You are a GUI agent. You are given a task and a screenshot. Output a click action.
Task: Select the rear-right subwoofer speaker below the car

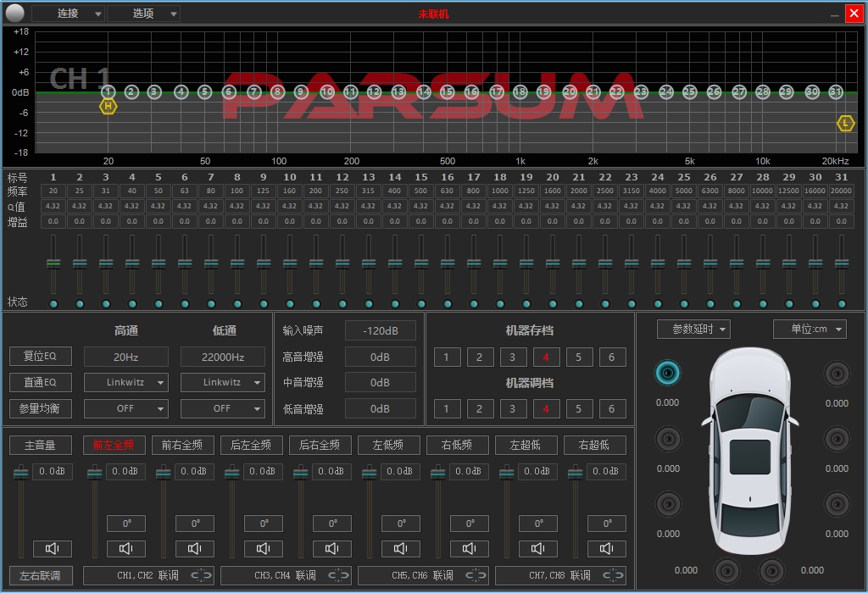coord(771,571)
